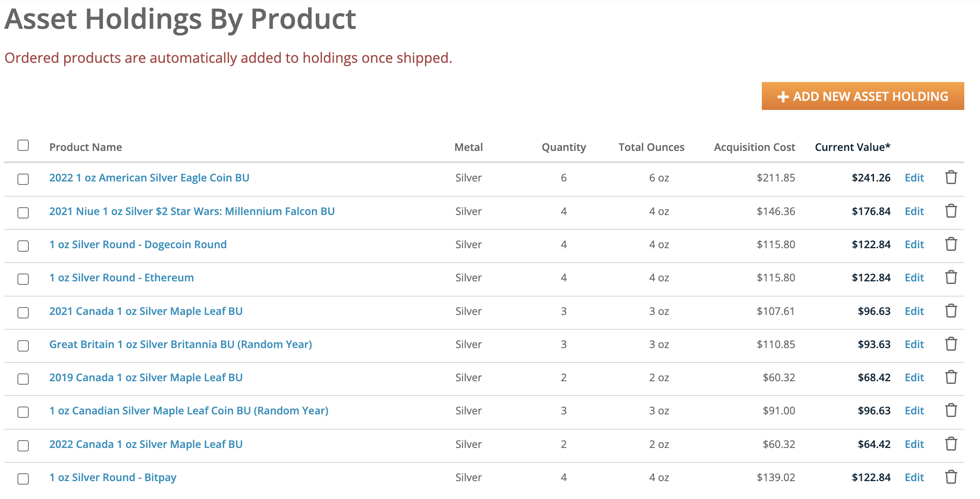Edit the 2021 Canada Maple Leaf holding
Viewport: 980px width, 499px height.
(x=914, y=311)
